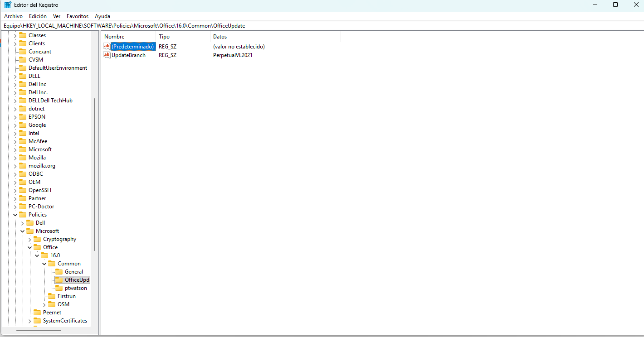Image resolution: width=644 pixels, height=337 pixels.
Task: Click the General folder icon in tree
Action: click(59, 272)
